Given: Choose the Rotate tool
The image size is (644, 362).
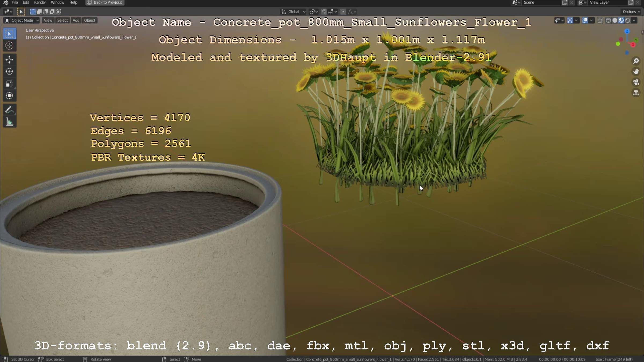Looking at the screenshot, I should pyautogui.click(x=9, y=72).
